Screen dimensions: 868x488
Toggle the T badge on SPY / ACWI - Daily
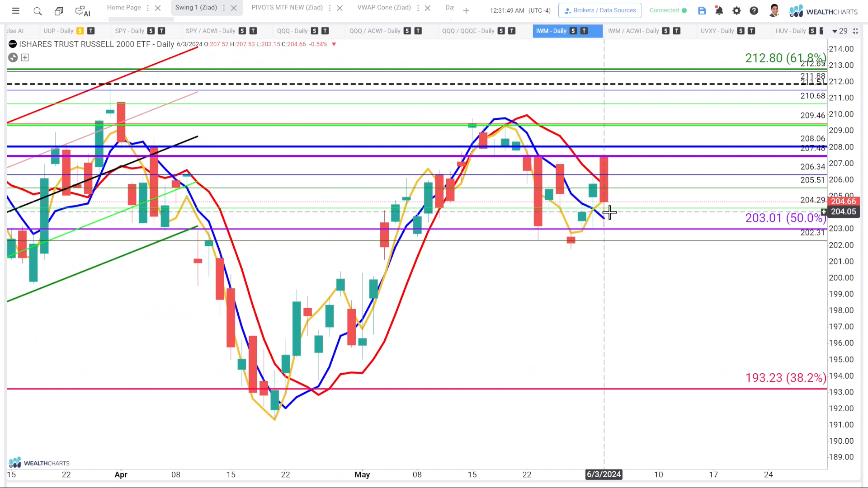point(253,31)
